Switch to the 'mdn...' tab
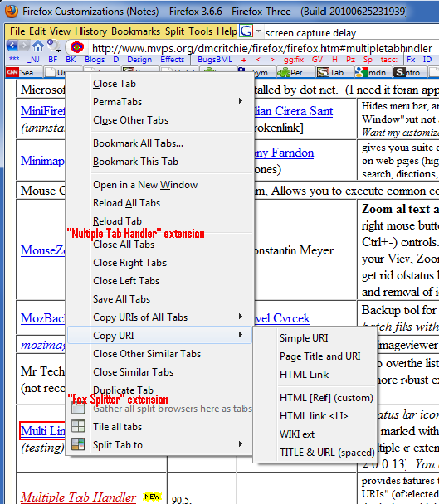The width and height of the screenshot is (439, 504). (373, 73)
